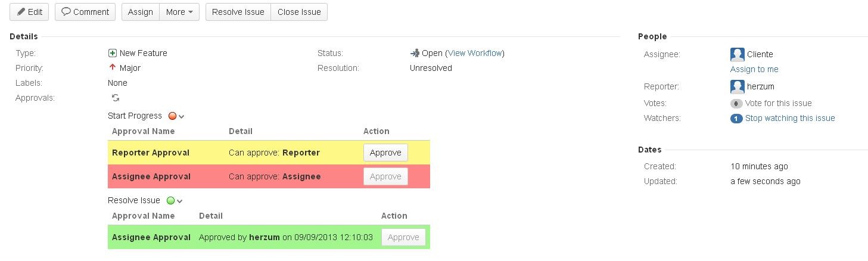The image size is (868, 261).
Task: Click the Assign to me link
Action: pyautogui.click(x=754, y=69)
